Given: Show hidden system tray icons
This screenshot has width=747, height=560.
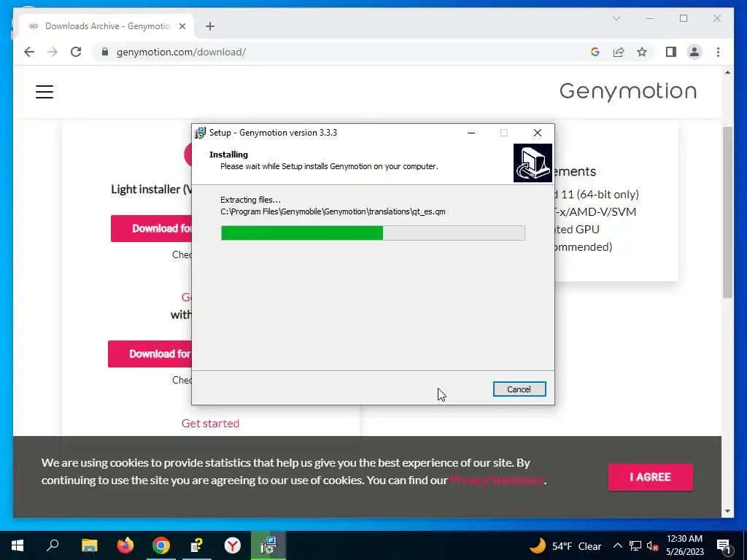Looking at the screenshot, I should coord(617,545).
